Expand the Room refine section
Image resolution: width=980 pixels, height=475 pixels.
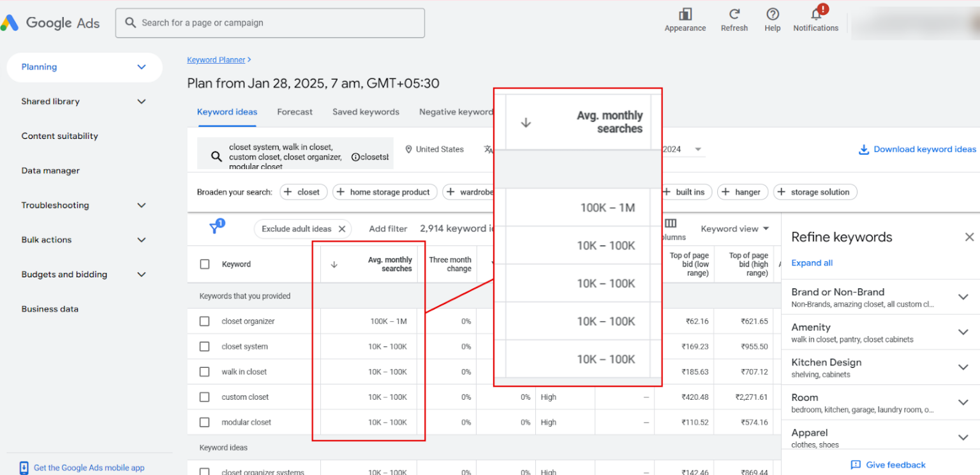coord(963,402)
